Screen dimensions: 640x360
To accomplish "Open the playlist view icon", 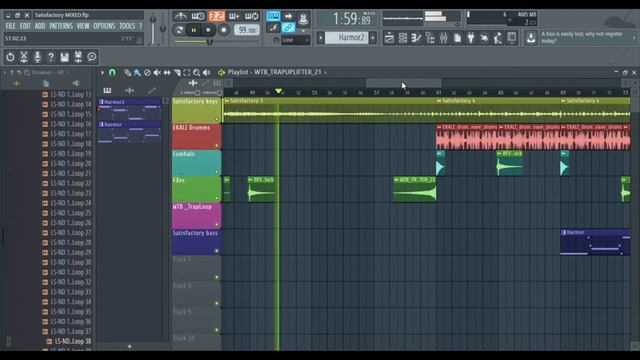I will 389,38.
